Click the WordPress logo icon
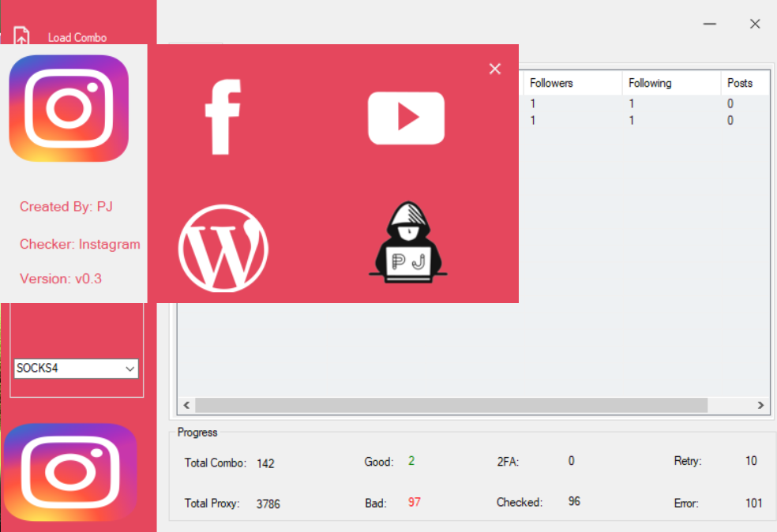The height and width of the screenshot is (532, 777). [223, 248]
